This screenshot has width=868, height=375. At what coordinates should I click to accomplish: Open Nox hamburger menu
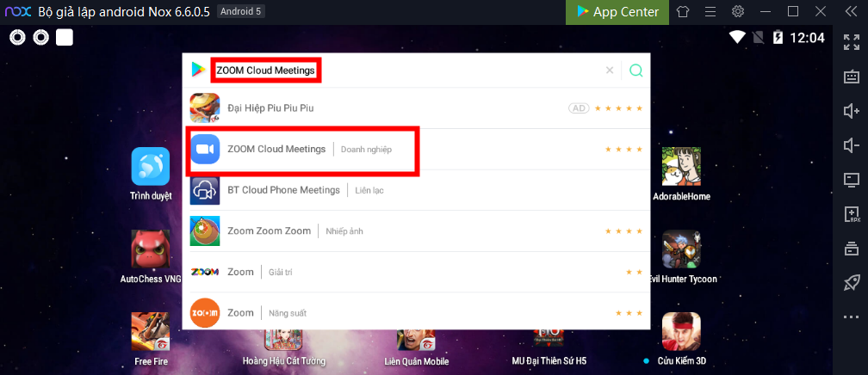[x=710, y=12]
